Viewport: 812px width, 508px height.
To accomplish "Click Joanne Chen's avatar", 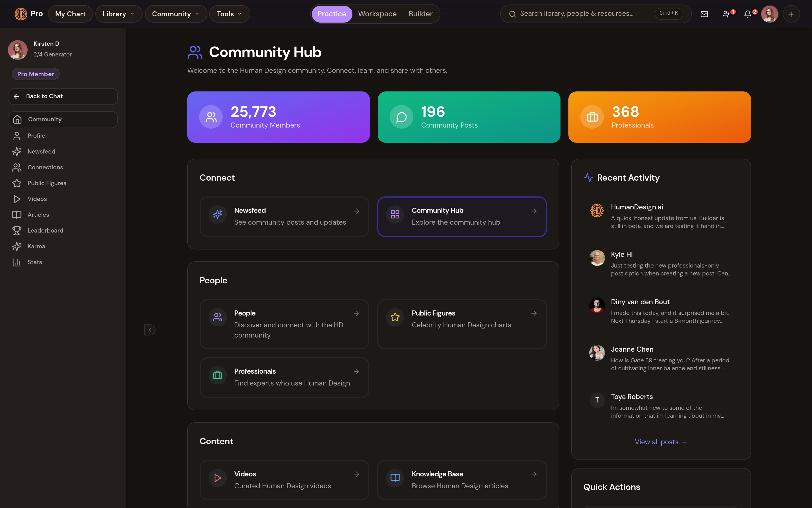I will point(597,352).
